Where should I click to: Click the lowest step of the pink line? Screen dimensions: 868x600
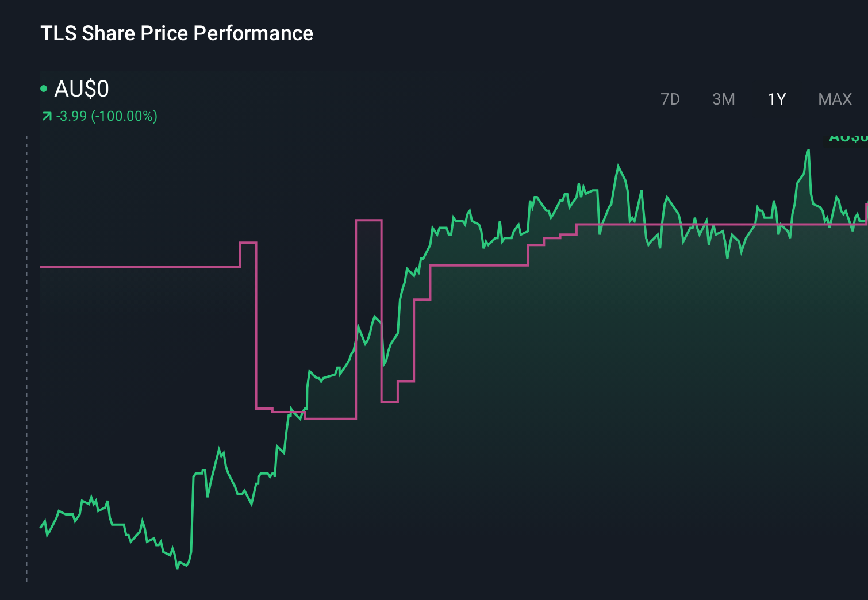tap(331, 418)
